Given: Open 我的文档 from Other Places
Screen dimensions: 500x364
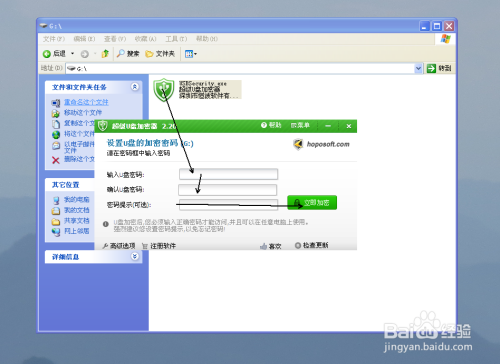Looking at the screenshot, I should click(76, 210).
